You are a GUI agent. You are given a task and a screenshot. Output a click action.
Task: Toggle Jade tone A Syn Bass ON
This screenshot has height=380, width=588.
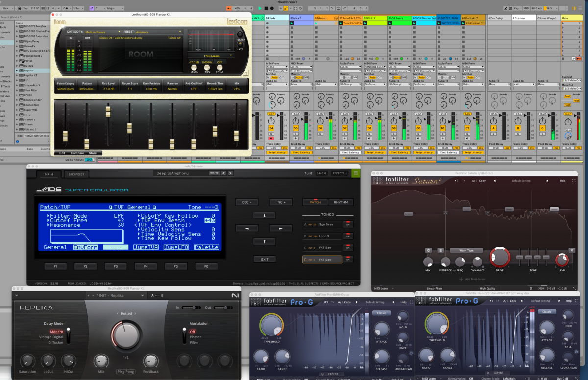(348, 224)
